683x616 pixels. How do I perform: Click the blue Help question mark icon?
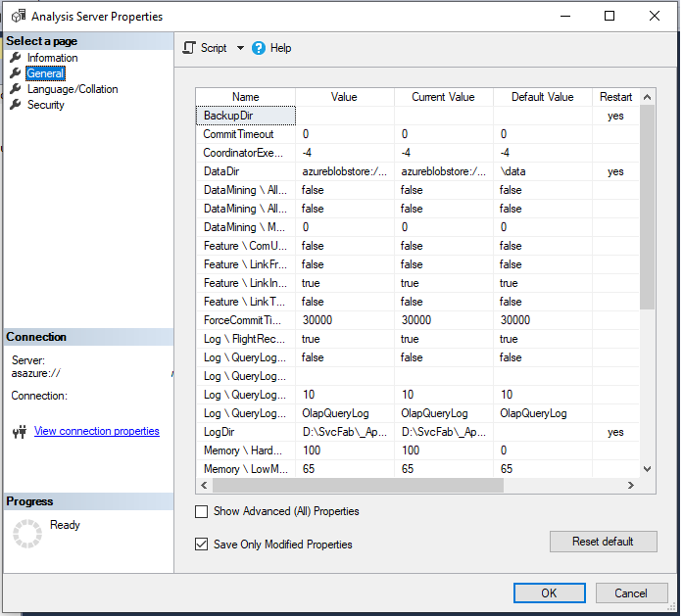259,48
